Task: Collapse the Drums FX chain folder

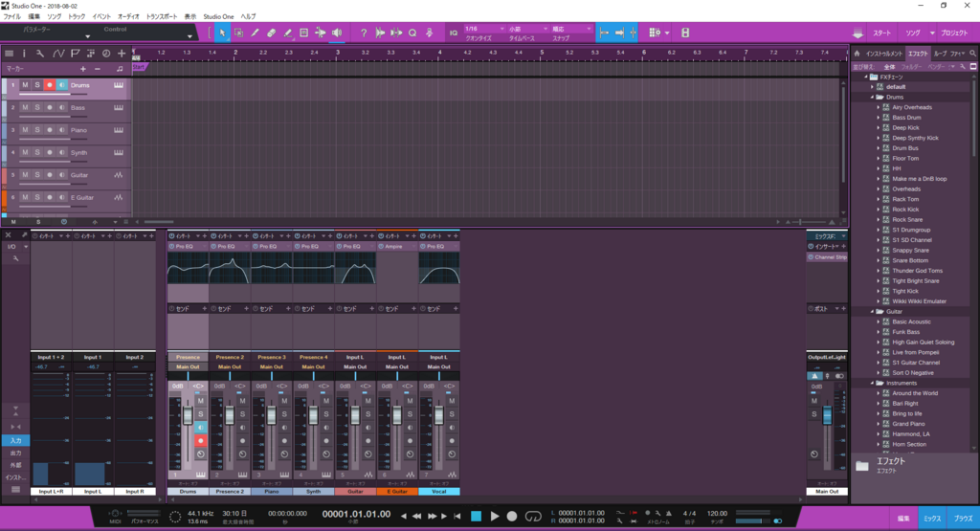Action: click(873, 98)
